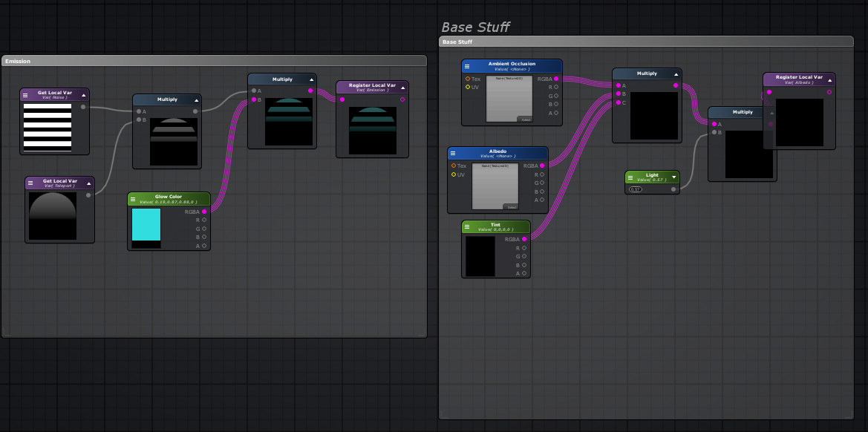Screen dimensions: 868x432
Task: Open hamburger menu on Tint node
Action: click(x=466, y=227)
